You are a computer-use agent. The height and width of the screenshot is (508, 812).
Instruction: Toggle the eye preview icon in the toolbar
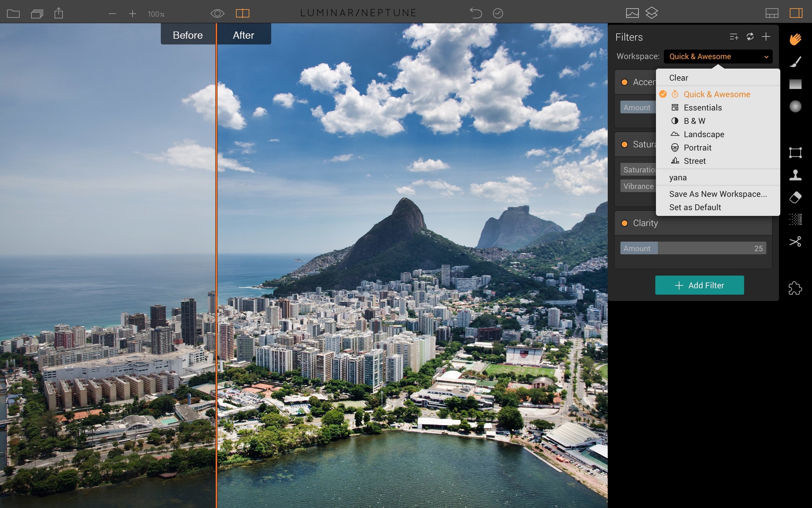(x=218, y=13)
